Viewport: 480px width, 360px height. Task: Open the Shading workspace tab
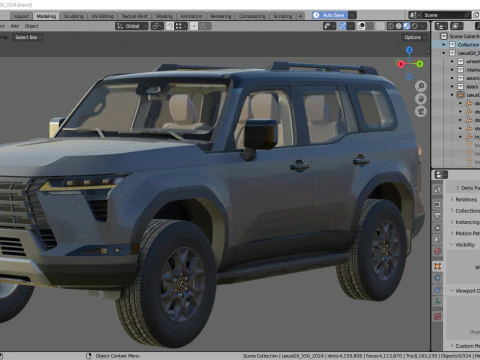pyautogui.click(x=164, y=16)
